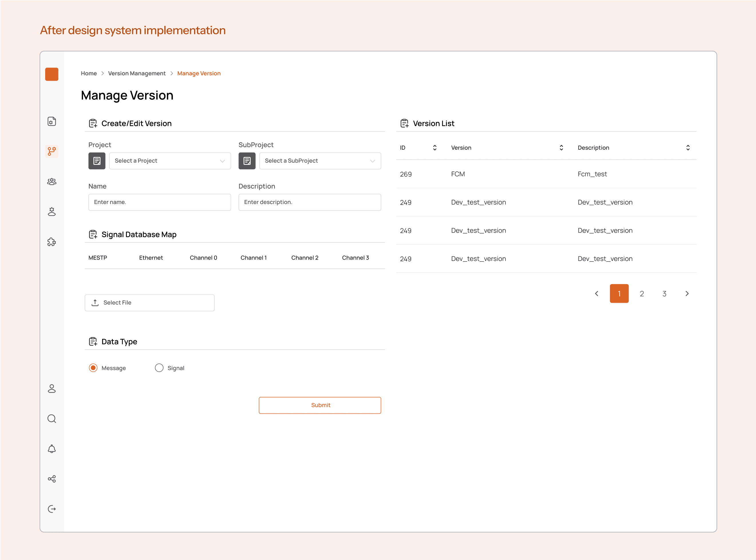The image size is (756, 560).
Task: Click the logout sidebar icon
Action: point(52,509)
